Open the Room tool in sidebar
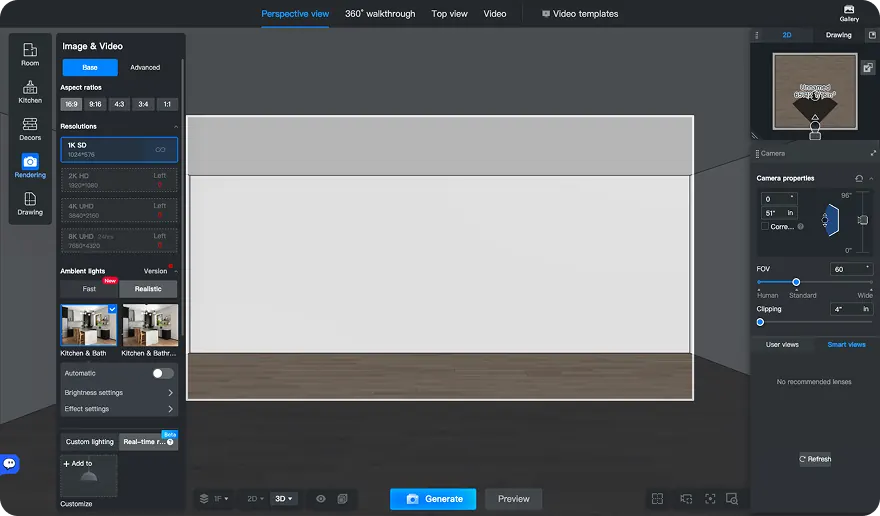The image size is (880, 516). click(30, 54)
